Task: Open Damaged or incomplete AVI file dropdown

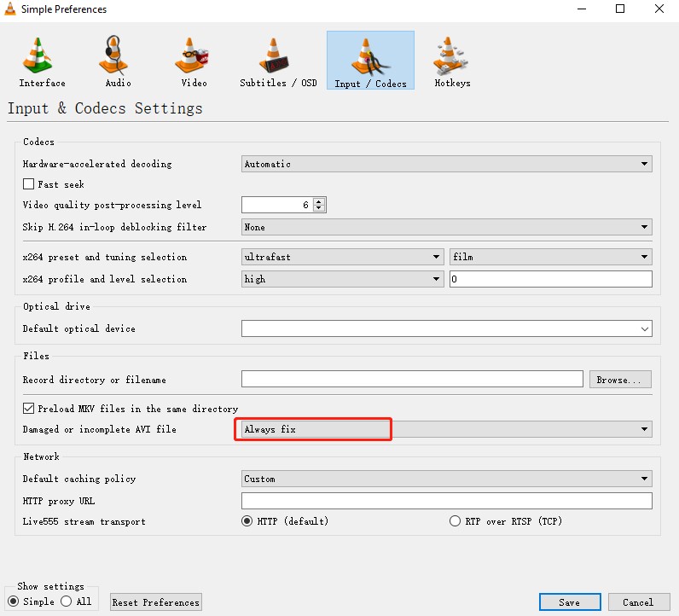Action: coord(446,429)
